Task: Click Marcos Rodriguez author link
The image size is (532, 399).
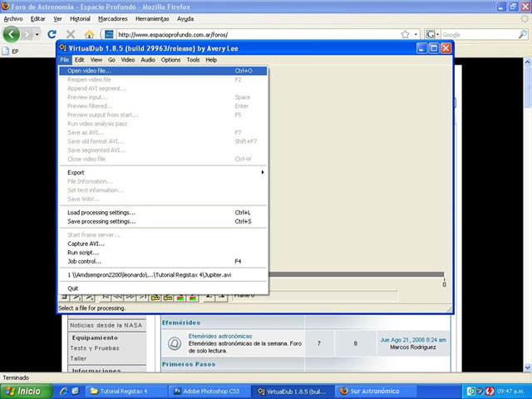Action: click(x=412, y=347)
